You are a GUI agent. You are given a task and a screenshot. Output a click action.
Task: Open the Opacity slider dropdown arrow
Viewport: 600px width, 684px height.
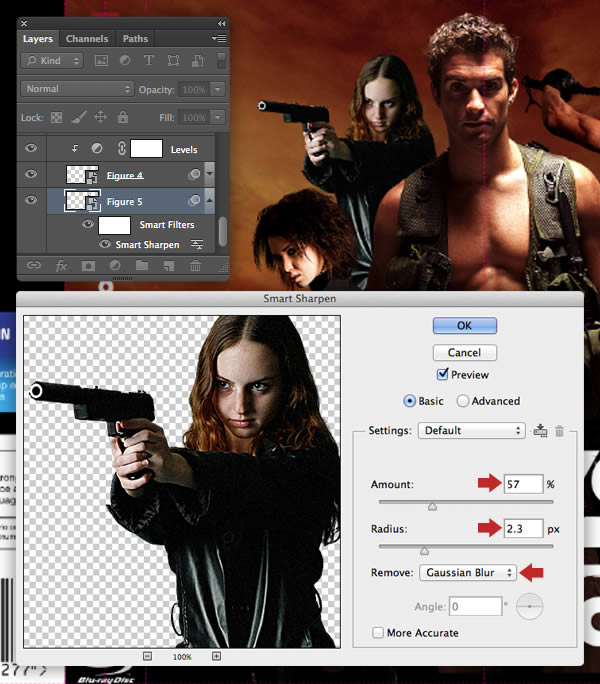217,89
